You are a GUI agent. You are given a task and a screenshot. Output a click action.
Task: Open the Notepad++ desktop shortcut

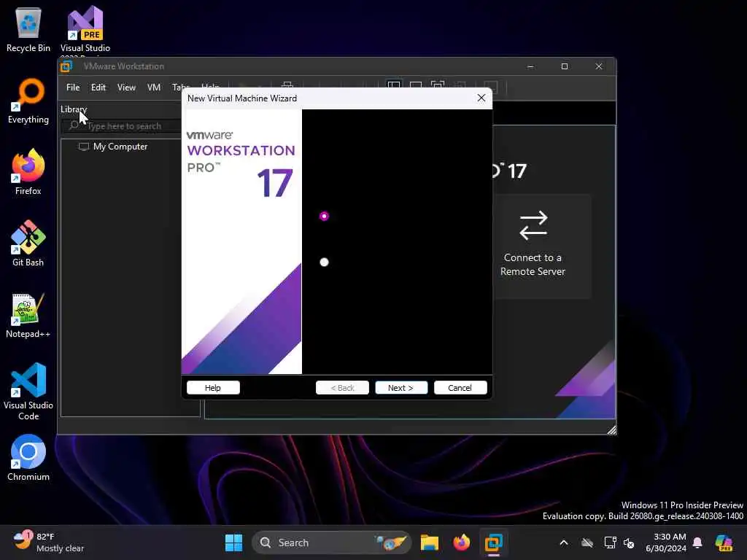coord(28,315)
